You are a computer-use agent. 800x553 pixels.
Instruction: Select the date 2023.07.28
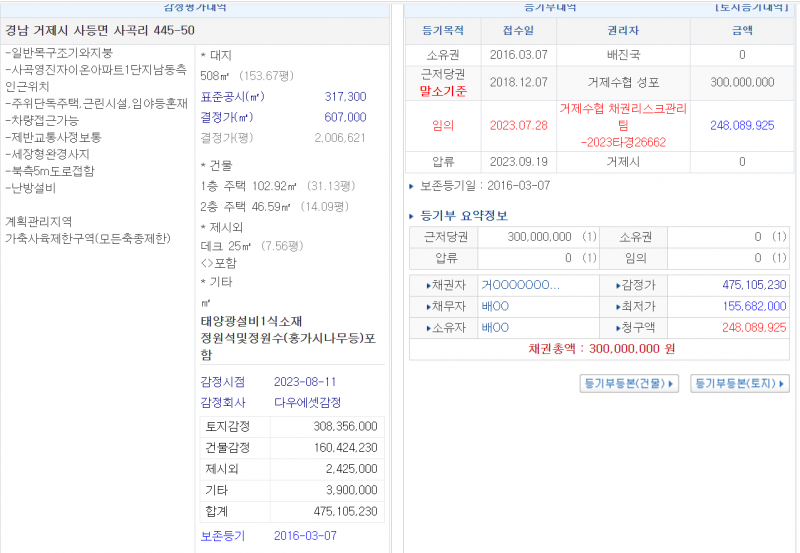click(518, 125)
